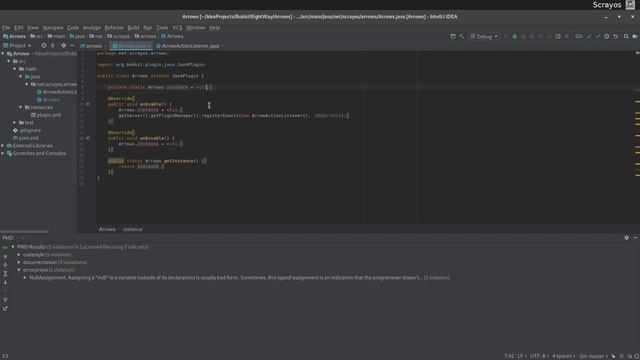Open the VCS menu
Screen dimensions: 640x360
tap(177, 28)
